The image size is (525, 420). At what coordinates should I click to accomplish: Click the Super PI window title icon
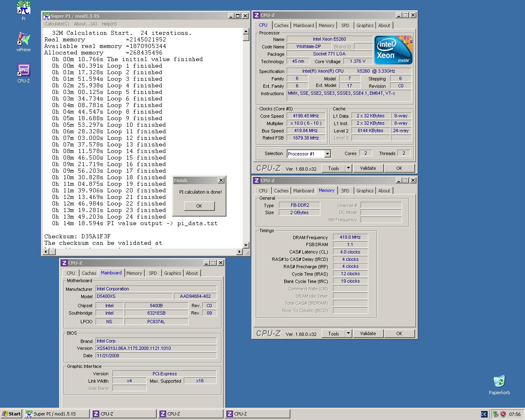coord(46,16)
